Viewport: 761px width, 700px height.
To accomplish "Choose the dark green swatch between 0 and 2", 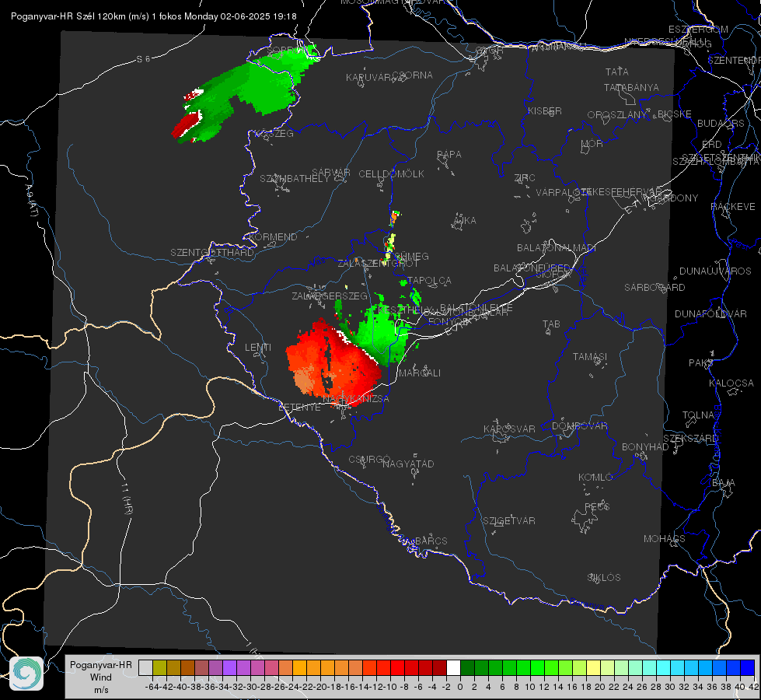I will tap(467, 667).
